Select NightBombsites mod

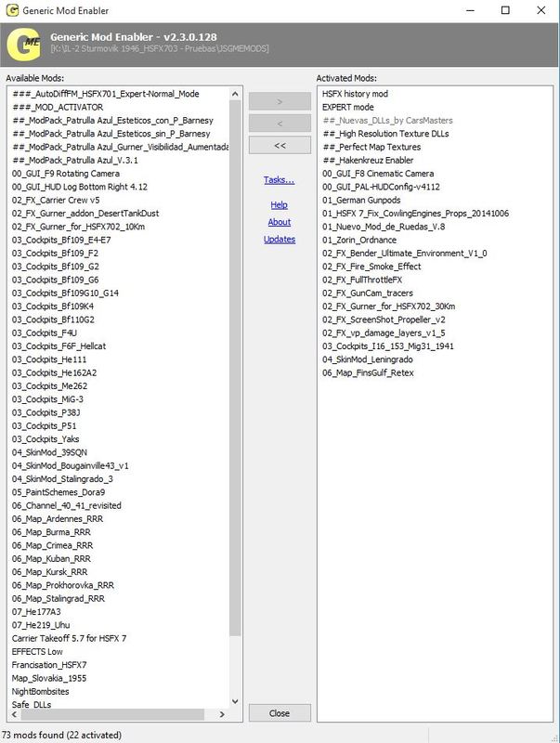coord(41,691)
